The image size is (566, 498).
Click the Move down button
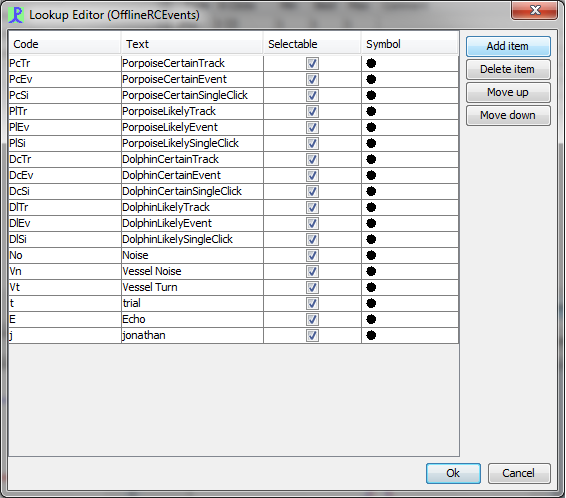[508, 115]
